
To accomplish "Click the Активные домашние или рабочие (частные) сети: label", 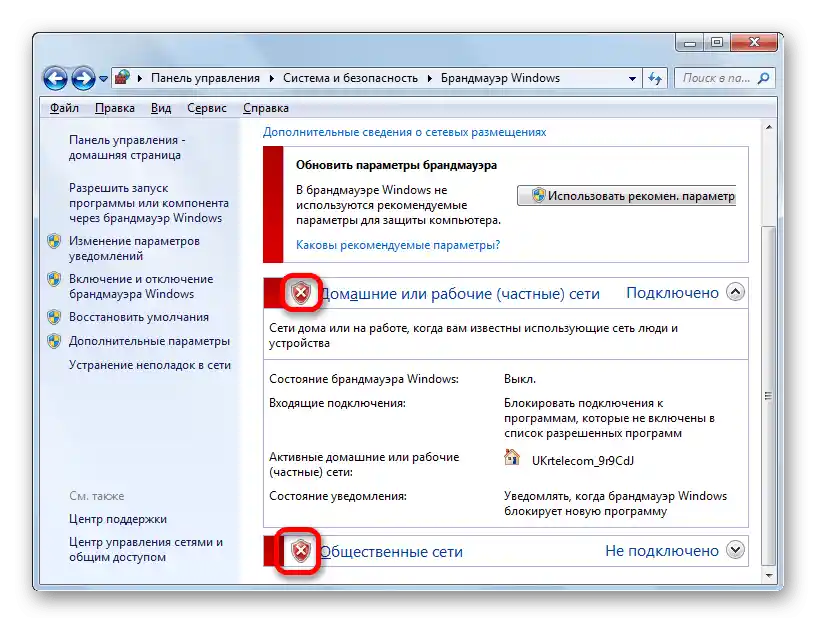I will tap(364, 465).
